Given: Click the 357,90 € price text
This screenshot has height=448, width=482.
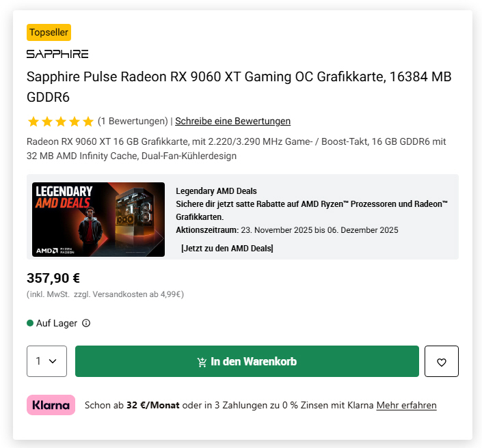Looking at the screenshot, I should pos(53,278).
